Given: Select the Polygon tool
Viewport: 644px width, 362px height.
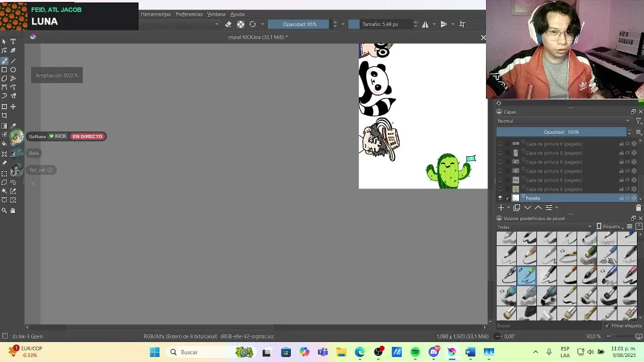Looking at the screenshot, I should [5, 78].
